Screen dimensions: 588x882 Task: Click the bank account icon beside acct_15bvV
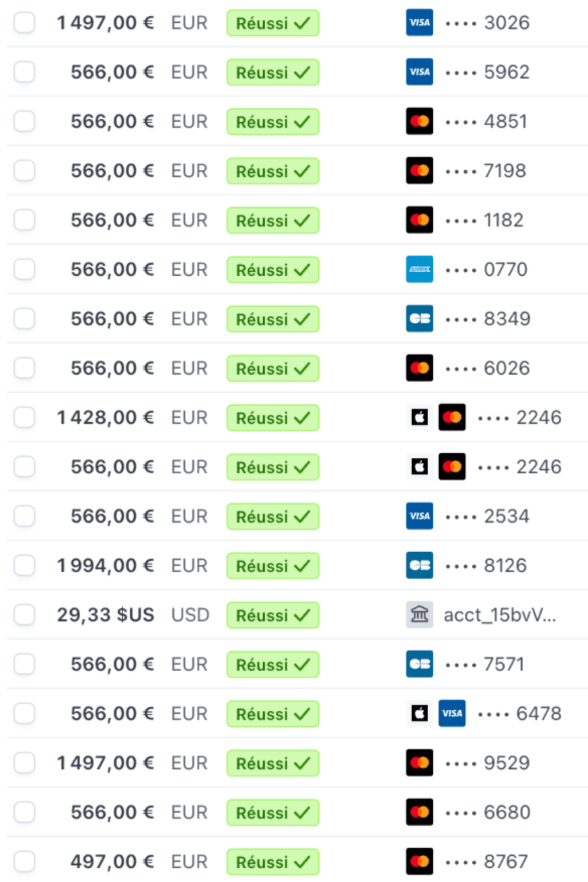click(x=419, y=615)
